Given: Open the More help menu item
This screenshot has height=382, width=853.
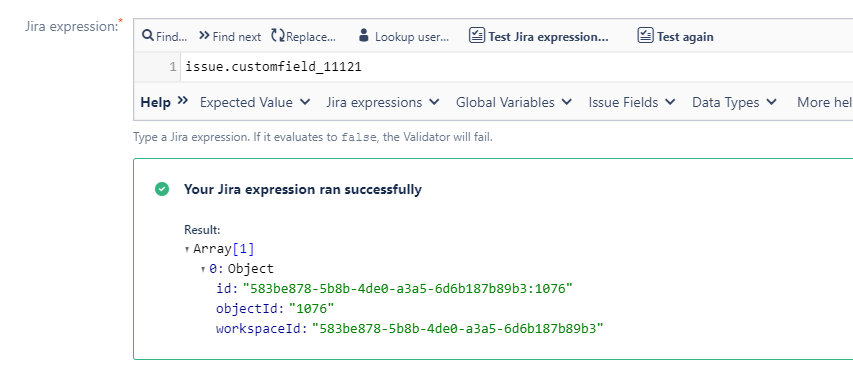Looking at the screenshot, I should pos(825,102).
